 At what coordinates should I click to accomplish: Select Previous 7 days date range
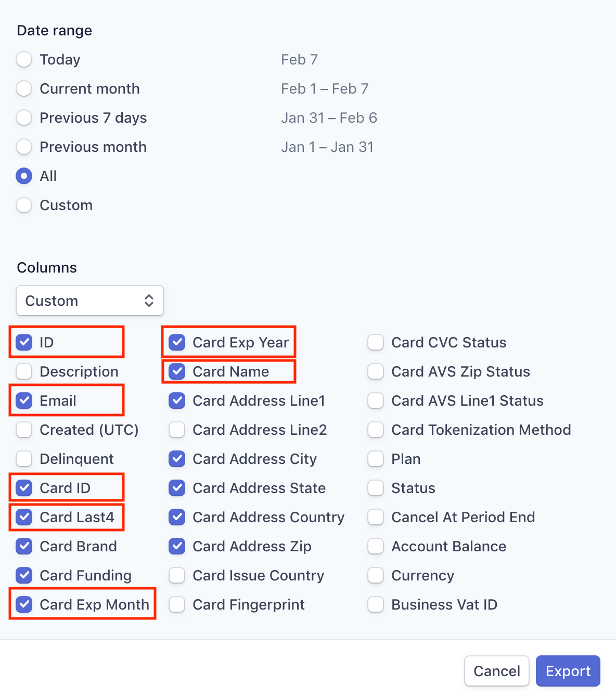(24, 118)
